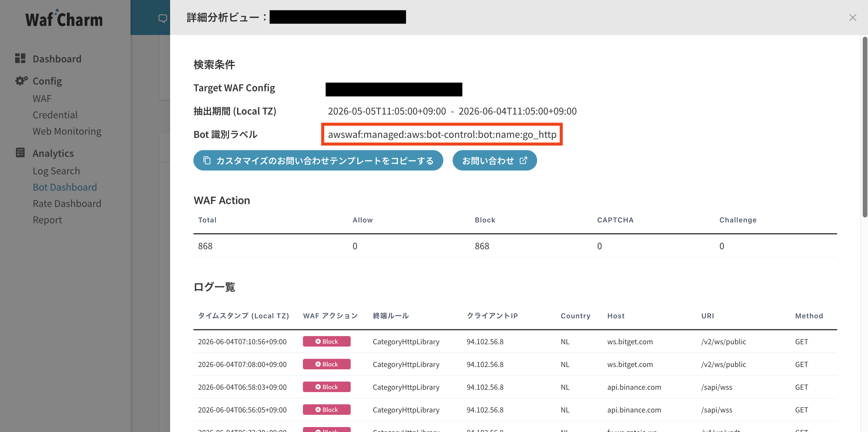This screenshot has height=432, width=868.
Task: Click /v2/ws/public URI in 07:10:56 row
Action: pyautogui.click(x=724, y=342)
